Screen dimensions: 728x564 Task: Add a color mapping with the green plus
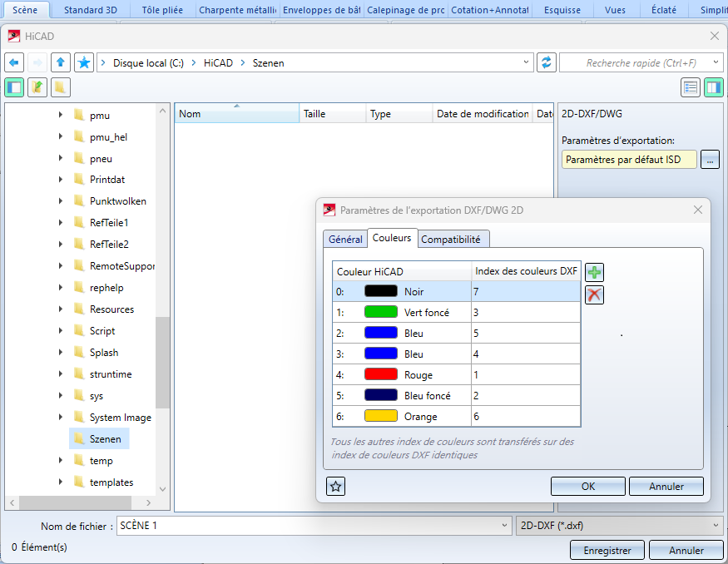click(x=594, y=273)
